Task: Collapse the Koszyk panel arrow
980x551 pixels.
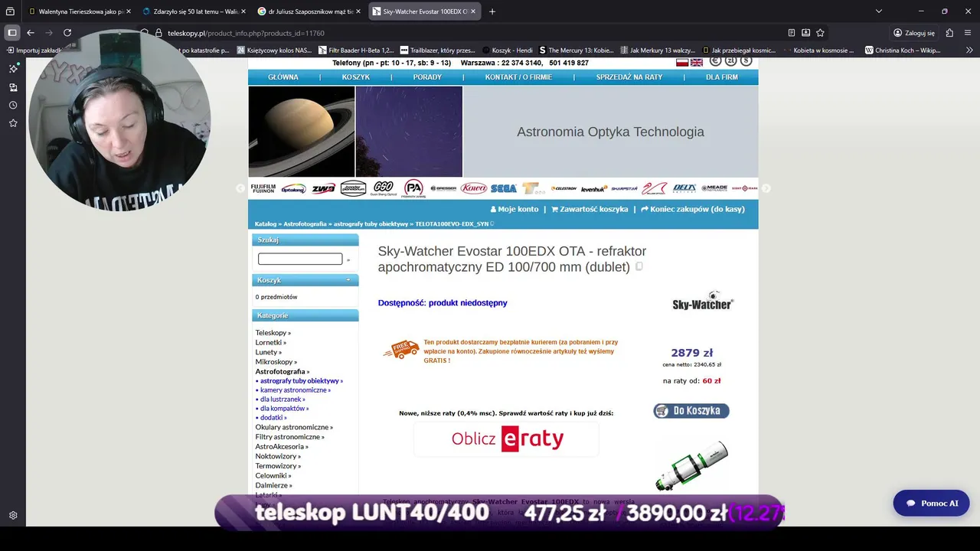Action: (x=348, y=280)
